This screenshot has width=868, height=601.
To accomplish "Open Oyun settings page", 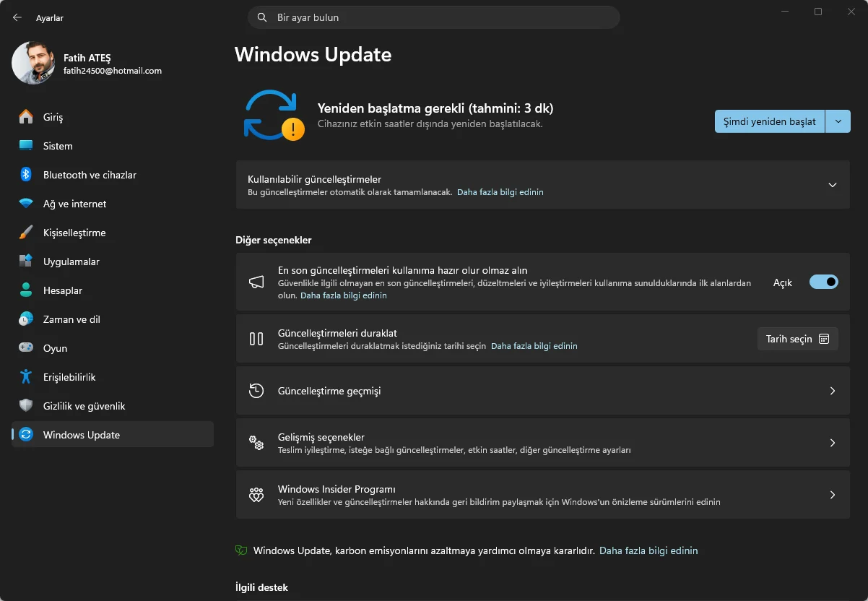I will pos(113,348).
